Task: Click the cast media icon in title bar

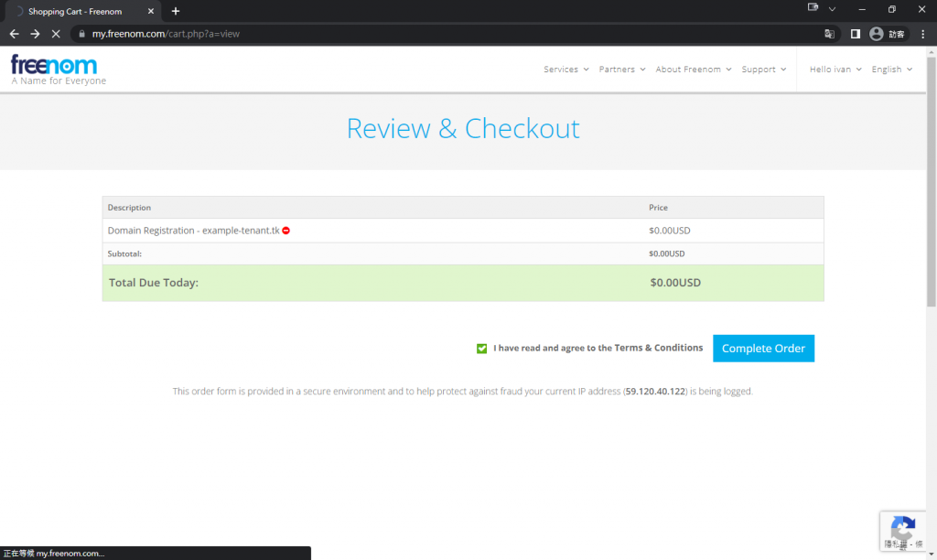Action: (x=813, y=7)
